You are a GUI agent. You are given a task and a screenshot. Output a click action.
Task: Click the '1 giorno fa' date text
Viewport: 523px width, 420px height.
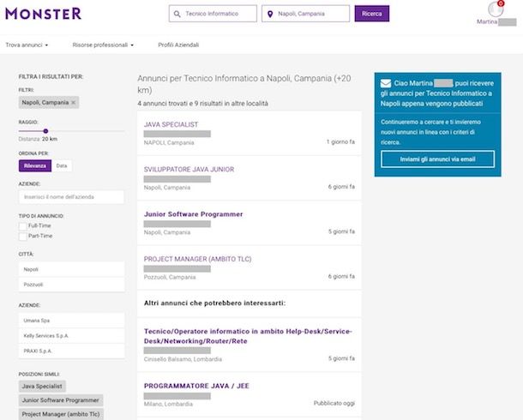pos(340,142)
